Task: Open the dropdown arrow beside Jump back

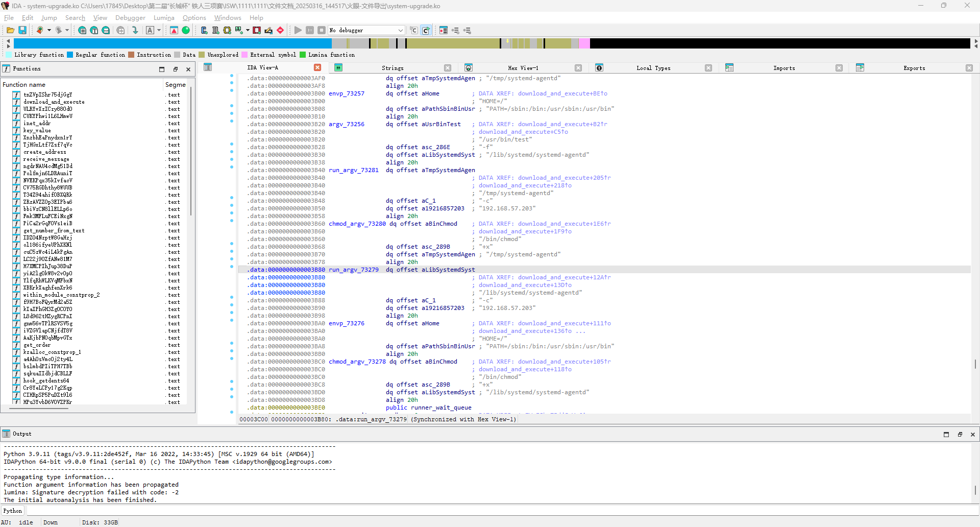Action: pyautogui.click(x=49, y=30)
